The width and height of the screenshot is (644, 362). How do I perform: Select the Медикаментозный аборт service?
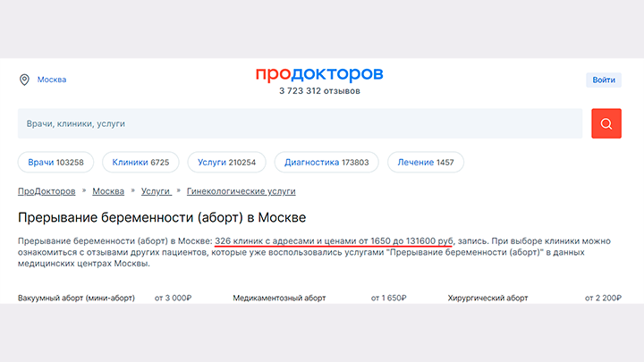pos(278,297)
